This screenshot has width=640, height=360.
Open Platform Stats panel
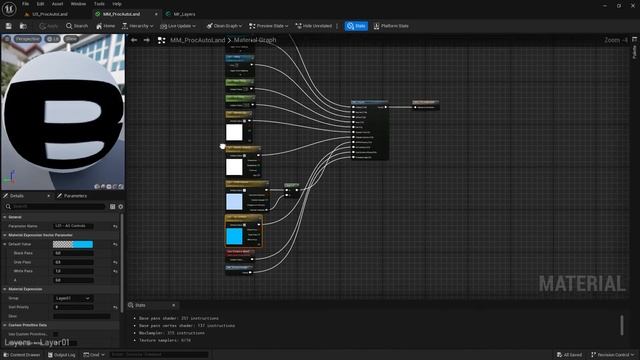point(391,26)
